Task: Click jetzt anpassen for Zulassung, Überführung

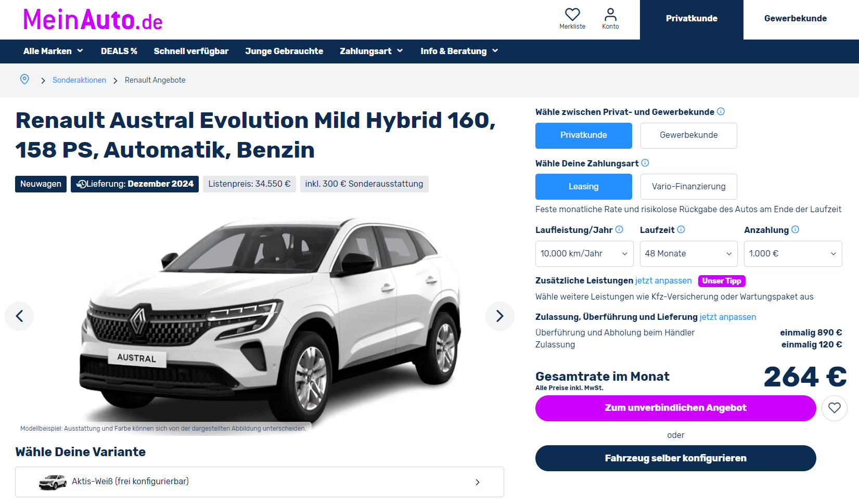Action: (x=728, y=317)
